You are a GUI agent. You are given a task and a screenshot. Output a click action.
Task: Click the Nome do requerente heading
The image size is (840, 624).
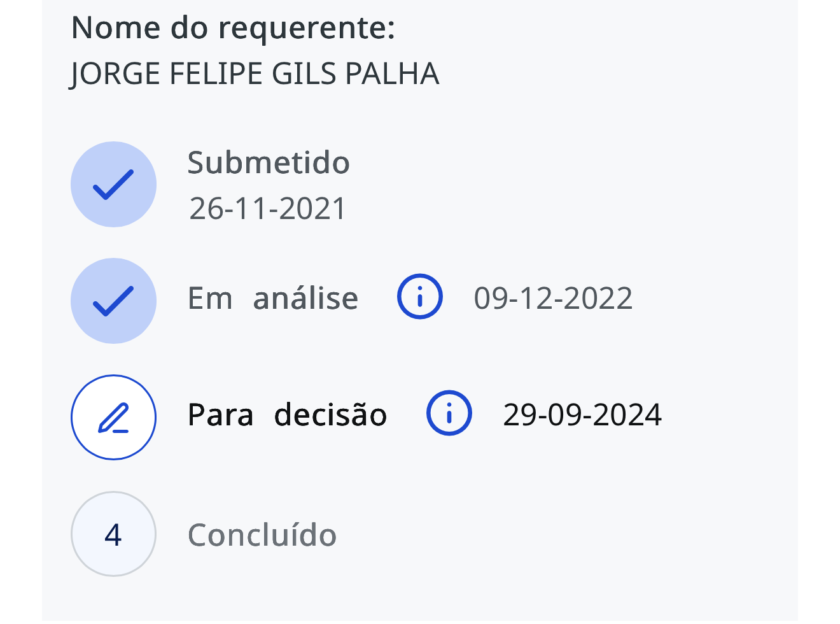(x=233, y=28)
